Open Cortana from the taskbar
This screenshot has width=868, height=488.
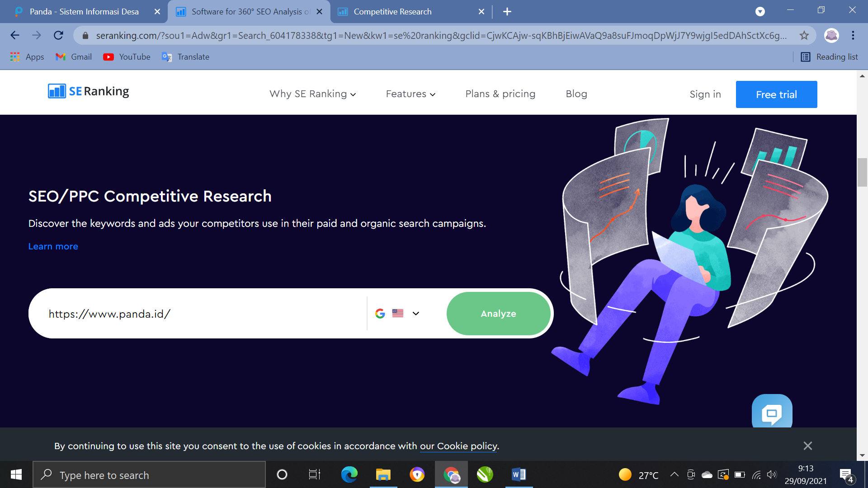coord(282,475)
